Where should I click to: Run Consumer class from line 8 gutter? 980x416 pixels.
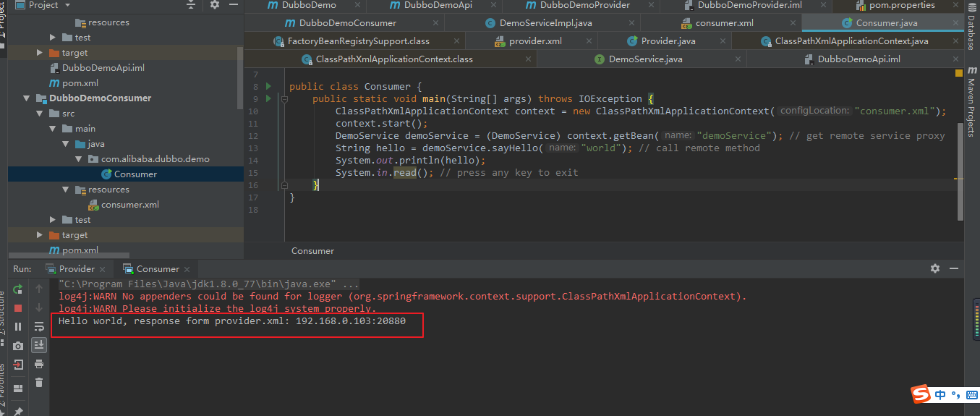pyautogui.click(x=269, y=86)
